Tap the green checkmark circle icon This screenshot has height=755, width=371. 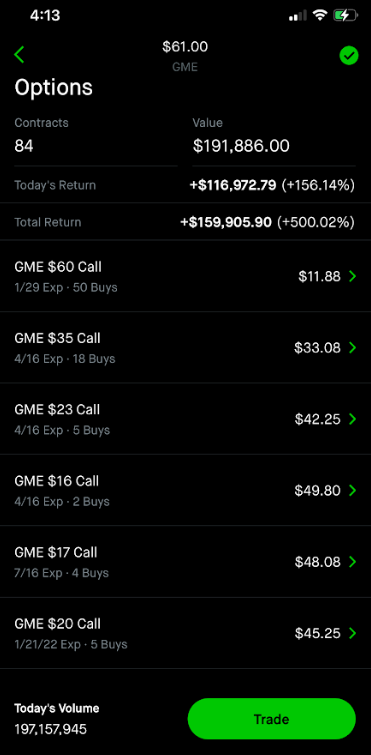point(349,56)
